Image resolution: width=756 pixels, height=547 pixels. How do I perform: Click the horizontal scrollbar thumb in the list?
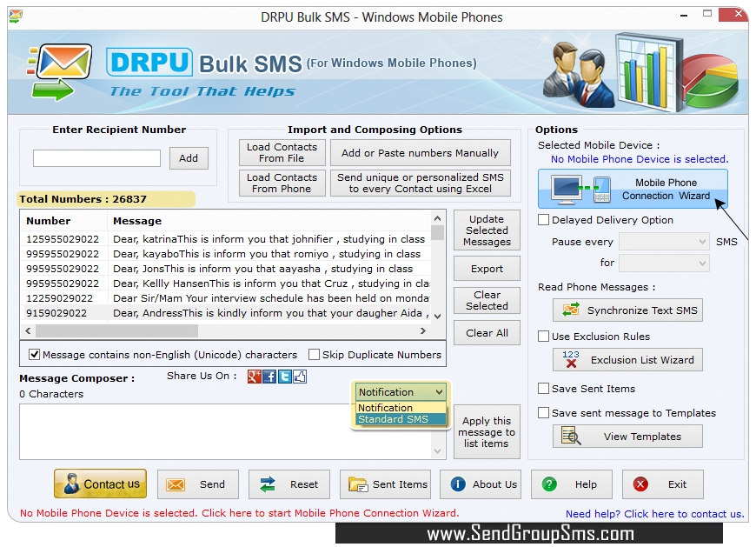tap(116, 331)
